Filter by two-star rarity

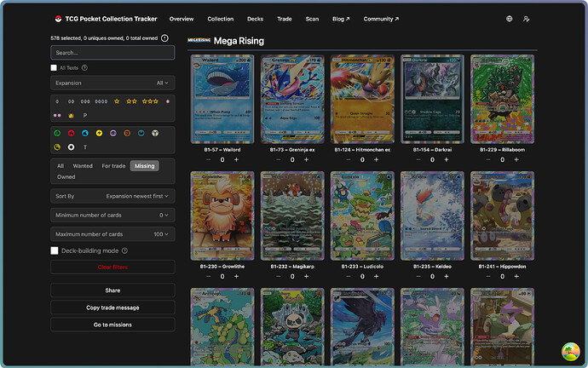tap(131, 101)
